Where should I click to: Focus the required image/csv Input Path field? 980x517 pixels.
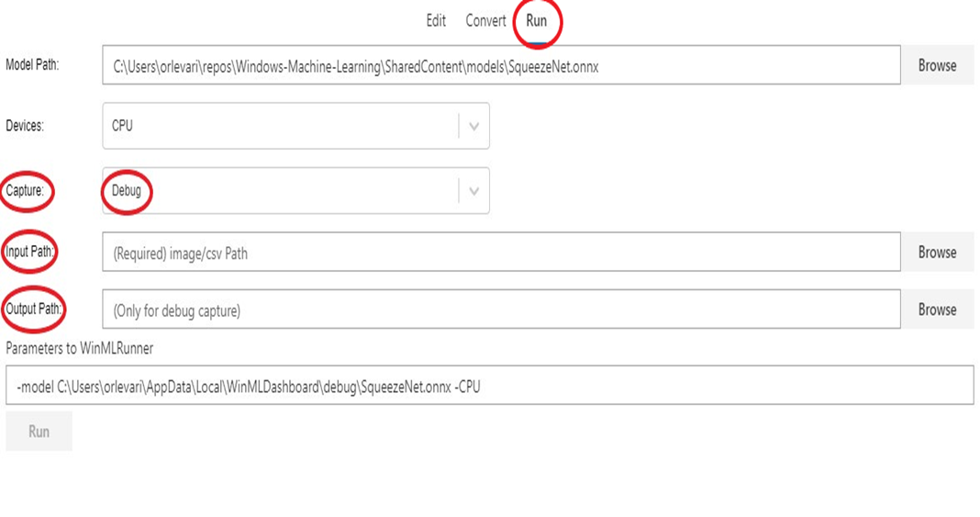point(501,252)
